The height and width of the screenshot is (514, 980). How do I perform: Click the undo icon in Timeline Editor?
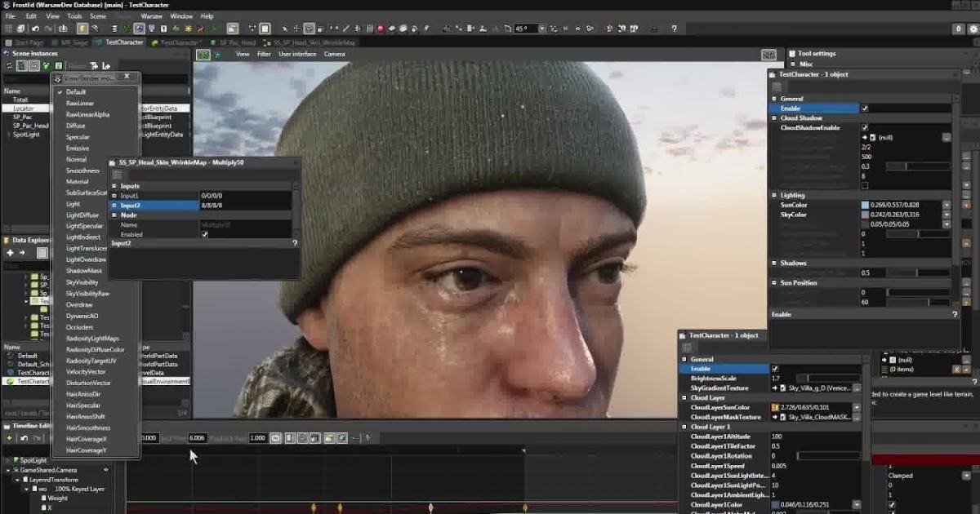24,438
